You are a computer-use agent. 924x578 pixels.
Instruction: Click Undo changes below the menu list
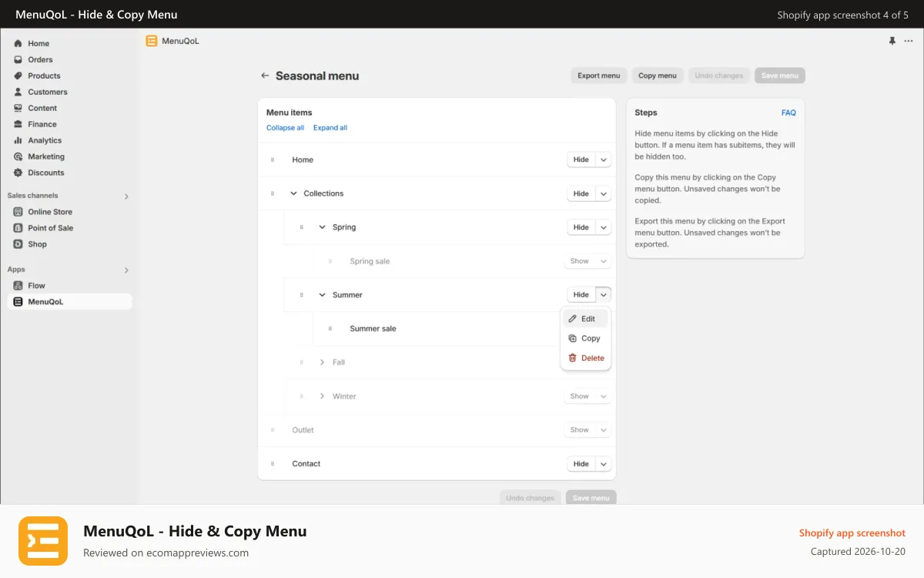coord(530,498)
